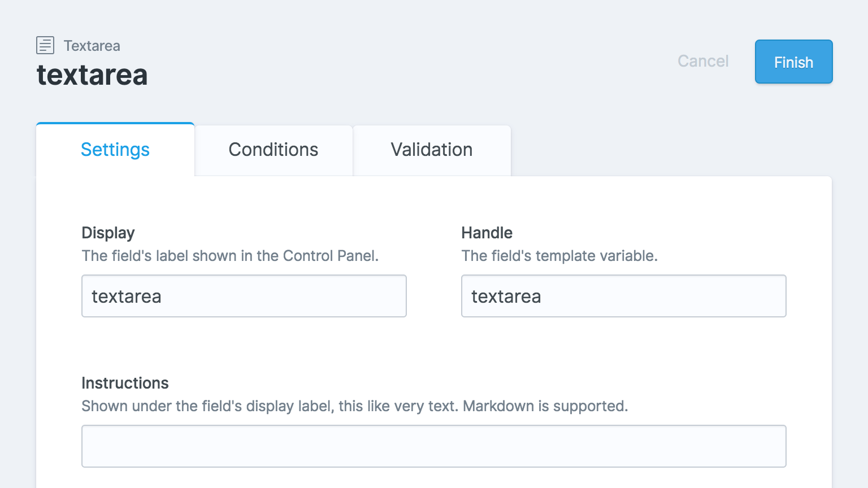Select the Display label text
This screenshot has width=868, height=488.
coord(108,232)
